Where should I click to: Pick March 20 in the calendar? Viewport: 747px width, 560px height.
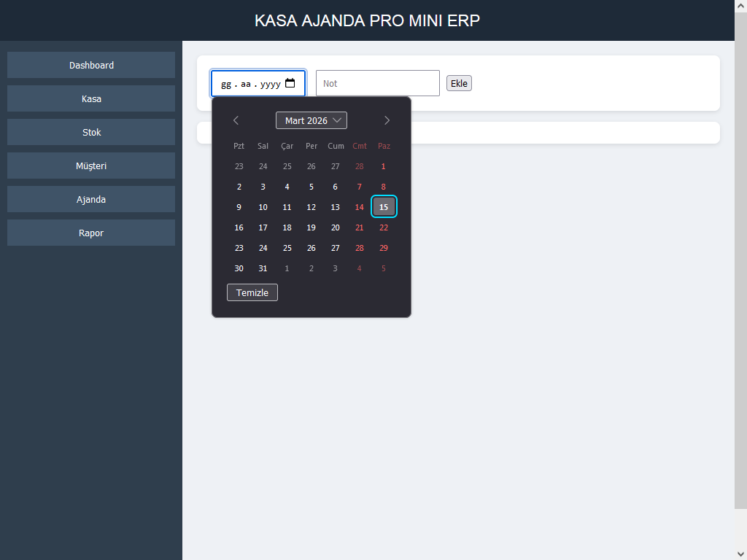click(x=336, y=227)
